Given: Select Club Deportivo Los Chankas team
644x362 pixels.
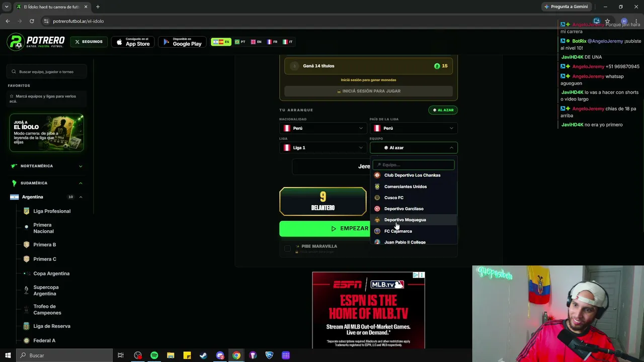Looking at the screenshot, I should [414, 175].
